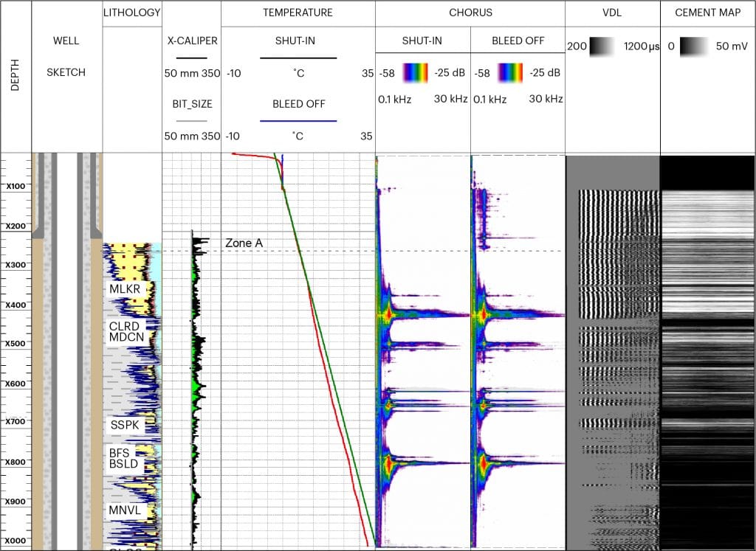Choose the MNVL formation label
The height and width of the screenshot is (551, 756).
click(x=125, y=510)
